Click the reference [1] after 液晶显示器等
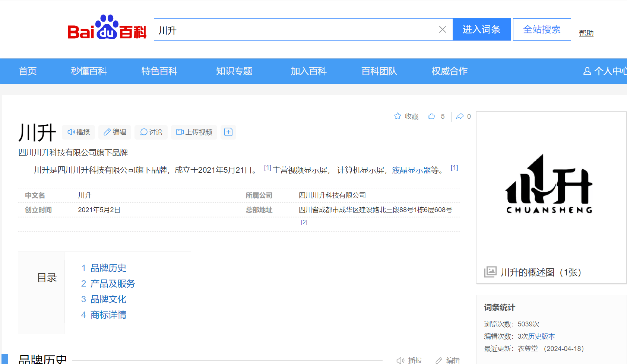Image resolution: width=627 pixels, height=364 pixels. pyautogui.click(x=454, y=168)
